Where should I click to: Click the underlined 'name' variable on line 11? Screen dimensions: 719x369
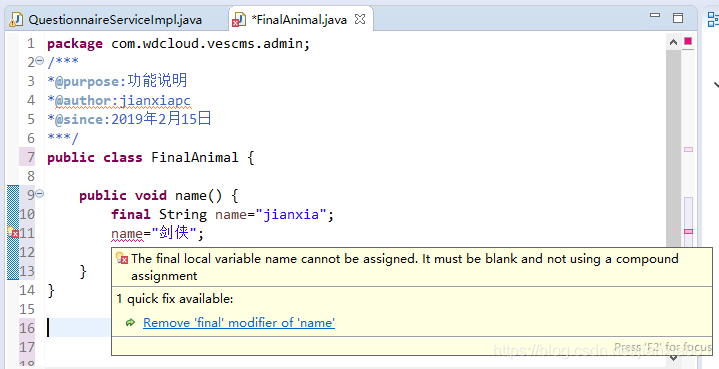pos(127,234)
